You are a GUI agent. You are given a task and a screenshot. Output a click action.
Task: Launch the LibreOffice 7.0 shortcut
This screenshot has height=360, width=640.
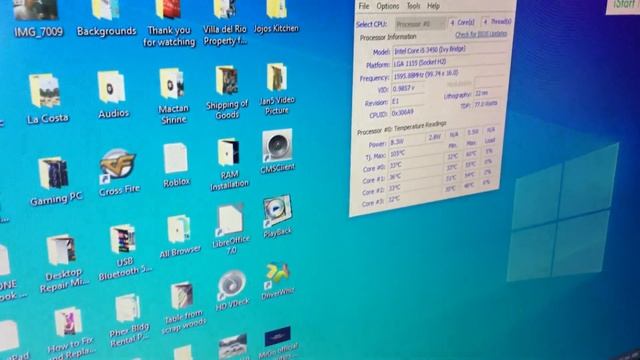coord(230,229)
